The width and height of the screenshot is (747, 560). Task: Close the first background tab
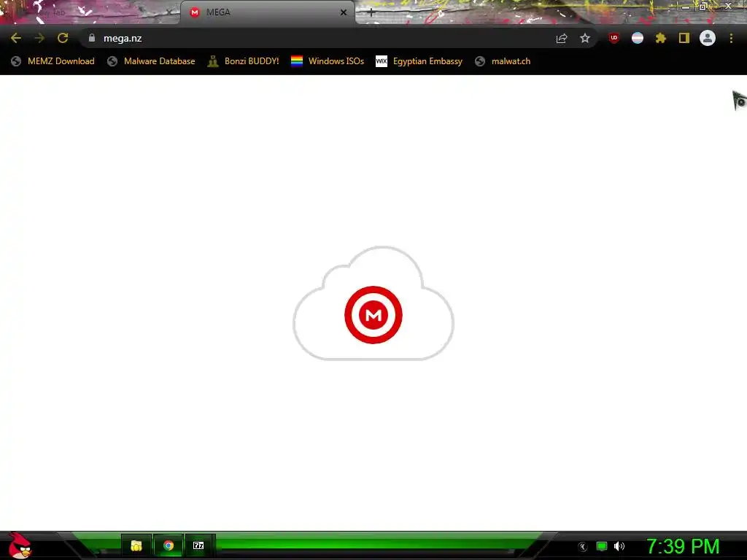coord(169,12)
